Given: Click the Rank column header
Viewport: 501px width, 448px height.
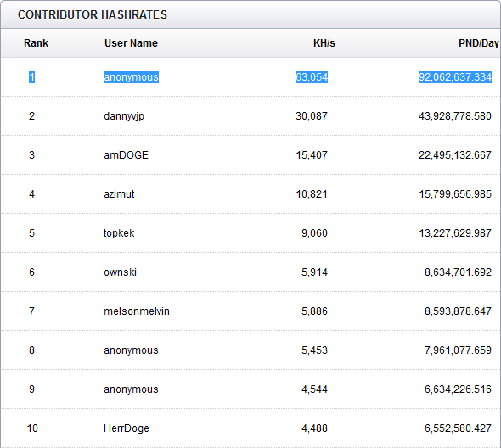Looking at the screenshot, I should (x=36, y=43).
